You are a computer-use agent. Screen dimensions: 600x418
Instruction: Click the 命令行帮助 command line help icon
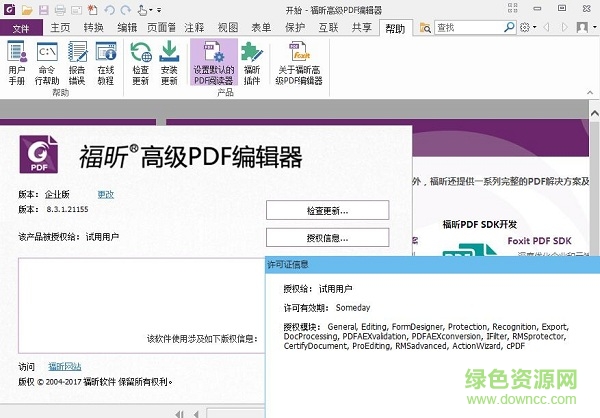pyautogui.click(x=47, y=61)
